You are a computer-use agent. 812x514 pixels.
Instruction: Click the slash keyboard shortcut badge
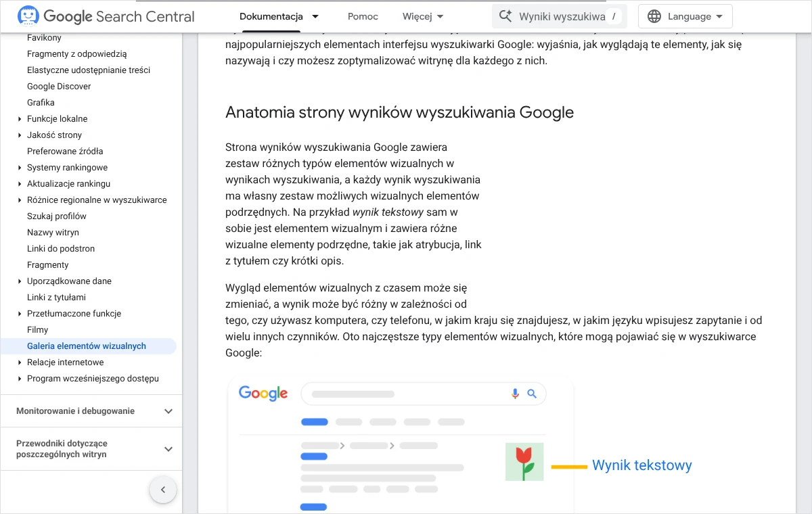point(613,16)
